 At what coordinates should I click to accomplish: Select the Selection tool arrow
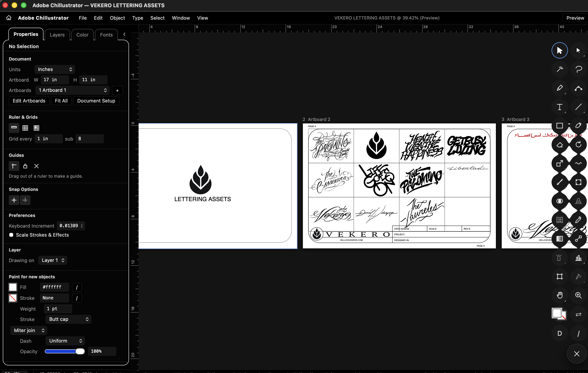(x=559, y=50)
